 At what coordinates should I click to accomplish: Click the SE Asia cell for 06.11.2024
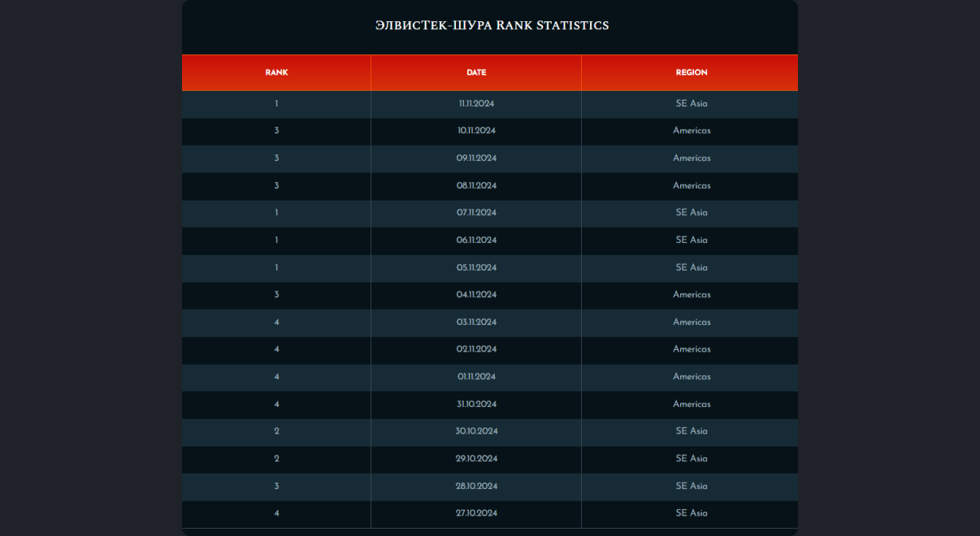(692, 240)
